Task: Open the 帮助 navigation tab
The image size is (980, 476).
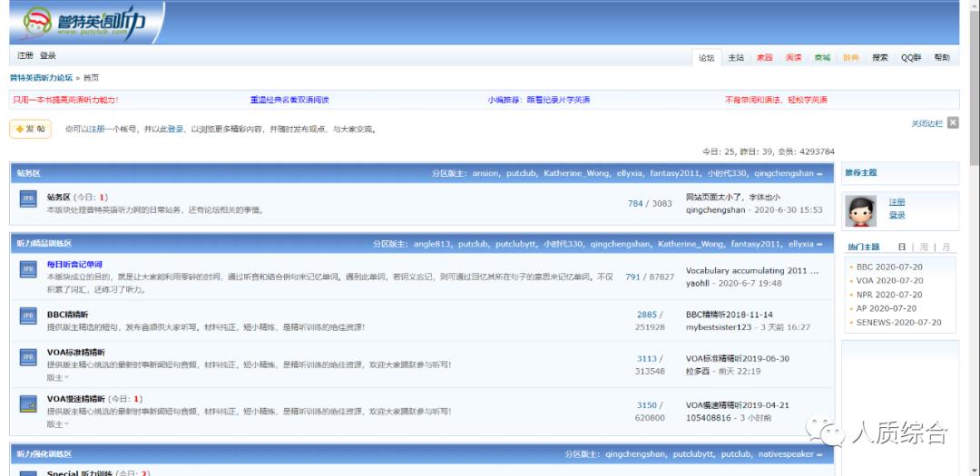Action: click(942, 57)
